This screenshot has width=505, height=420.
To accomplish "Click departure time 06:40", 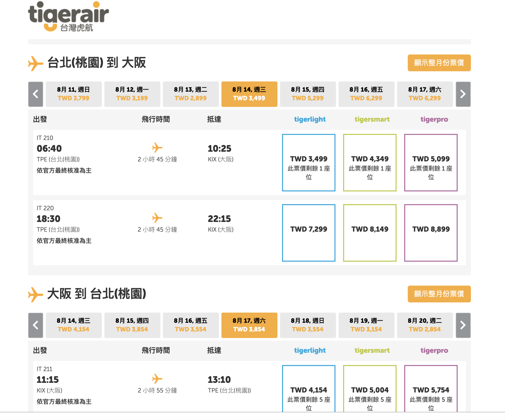I will coord(49,148).
